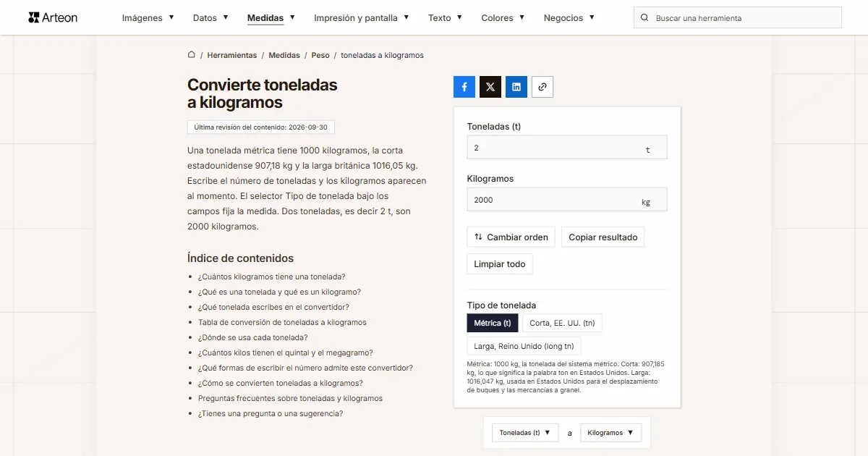Click the Buscar una herramienta search box
The height and width of the screenshot is (456, 868).
(738, 17)
